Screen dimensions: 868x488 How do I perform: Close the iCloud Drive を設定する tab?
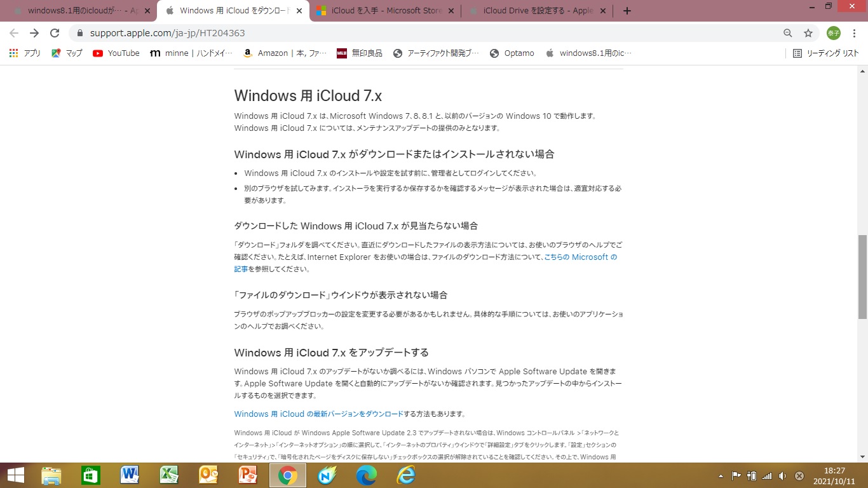(604, 11)
